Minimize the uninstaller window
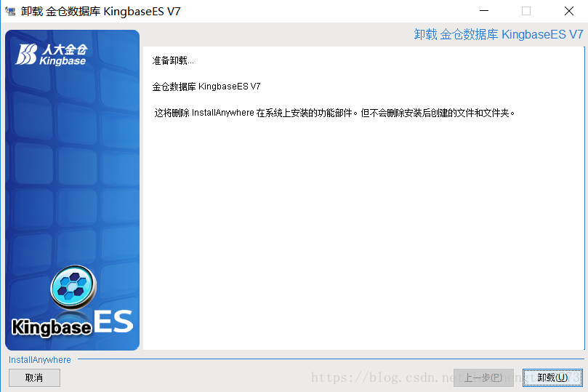Image resolution: width=588 pixels, height=392 pixels. [x=484, y=11]
